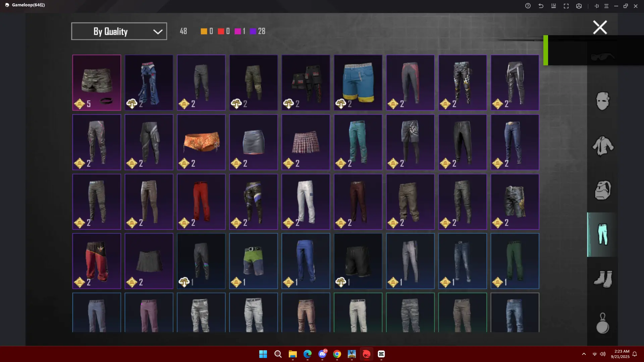The image size is (644, 362).
Task: Select the backpack category icon
Action: click(602, 190)
